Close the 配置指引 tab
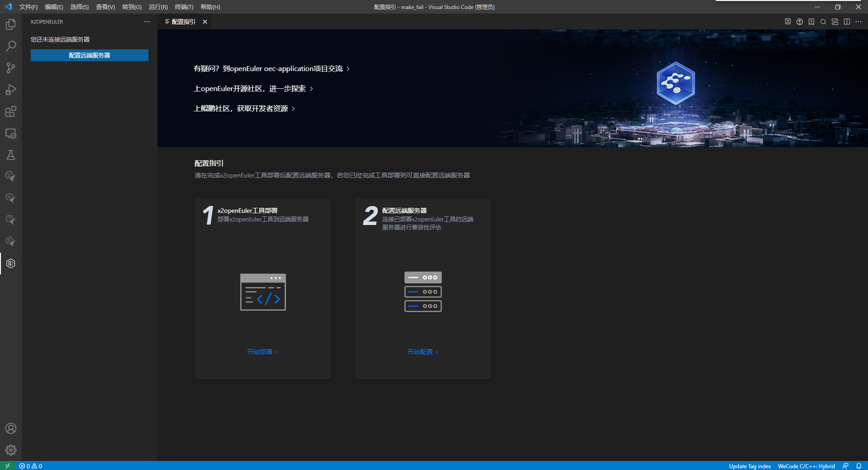Image resolution: width=868 pixels, height=470 pixels. [x=205, y=22]
